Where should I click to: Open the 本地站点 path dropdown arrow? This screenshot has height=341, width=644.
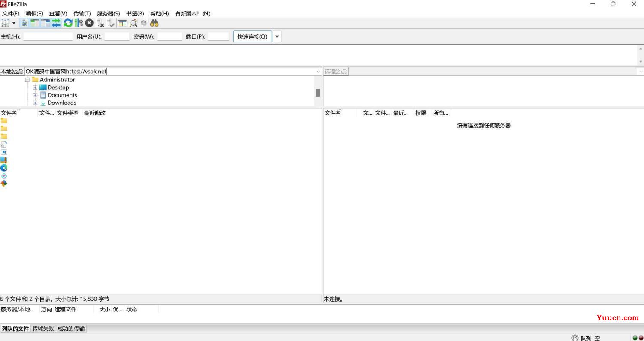(318, 72)
